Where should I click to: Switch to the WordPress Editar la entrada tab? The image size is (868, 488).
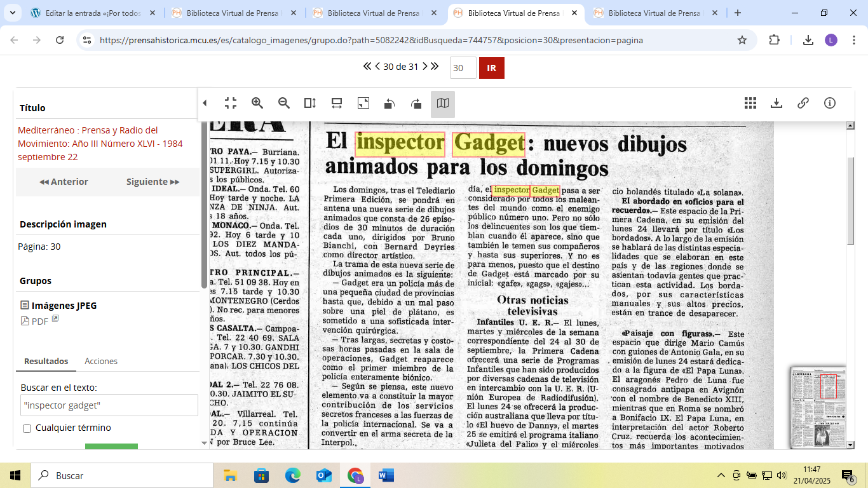93,13
